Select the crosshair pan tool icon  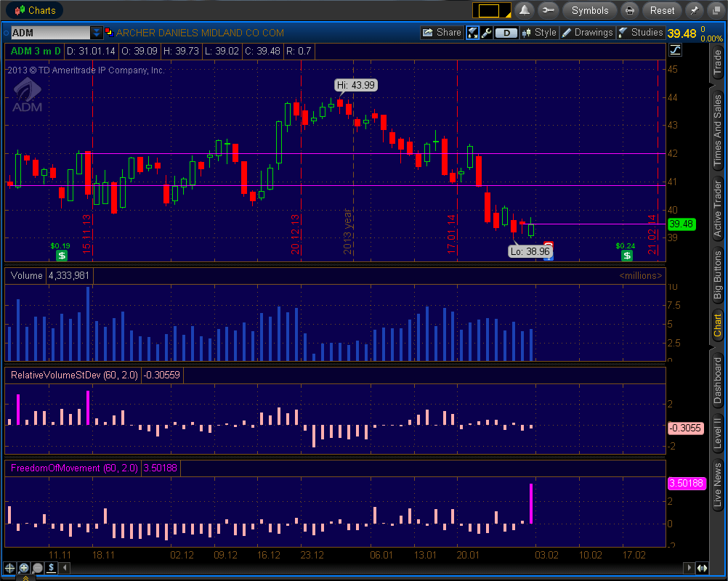pyautogui.click(x=9, y=568)
